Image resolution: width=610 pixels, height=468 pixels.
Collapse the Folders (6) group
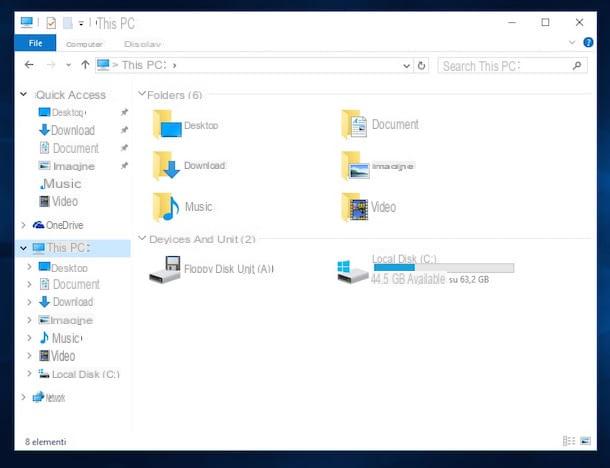[x=142, y=94]
